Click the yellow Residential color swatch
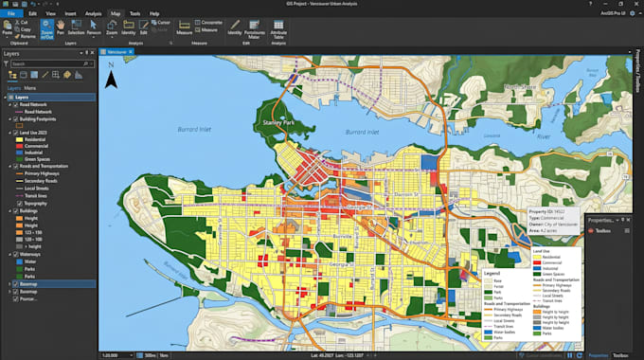 pyautogui.click(x=19, y=139)
